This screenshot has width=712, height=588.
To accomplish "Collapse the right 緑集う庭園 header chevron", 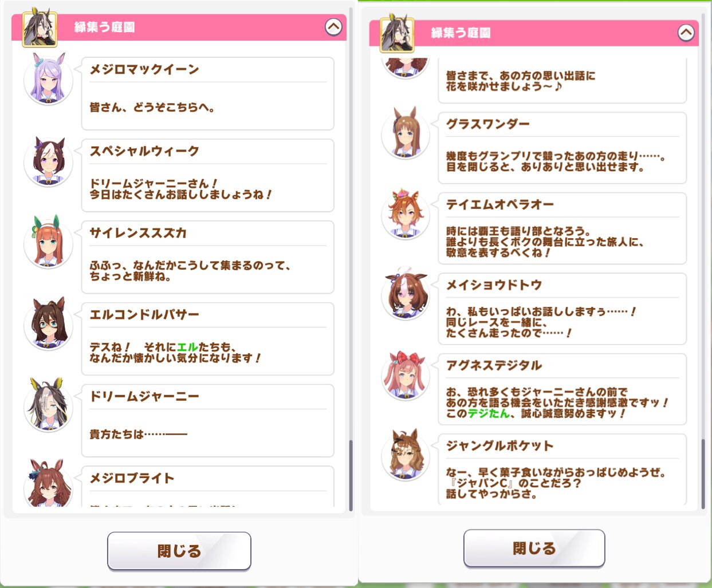I will pyautogui.click(x=686, y=33).
